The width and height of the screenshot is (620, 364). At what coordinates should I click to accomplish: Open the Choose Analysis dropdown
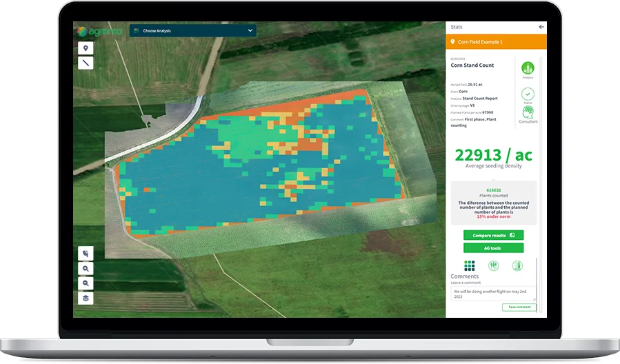[x=192, y=30]
